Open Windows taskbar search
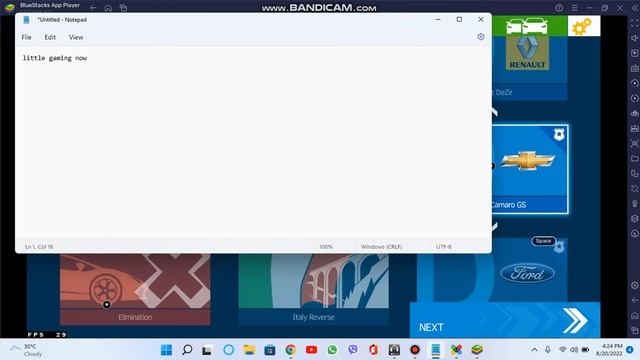 (187, 350)
